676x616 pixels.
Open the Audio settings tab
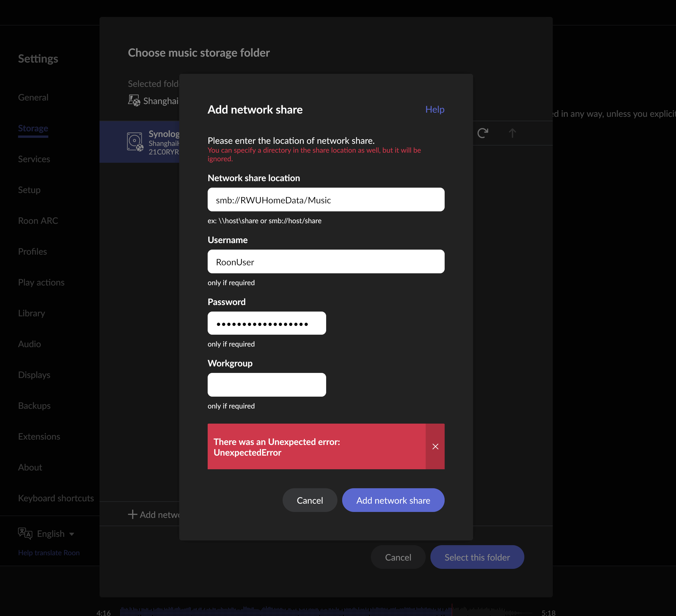(x=30, y=344)
